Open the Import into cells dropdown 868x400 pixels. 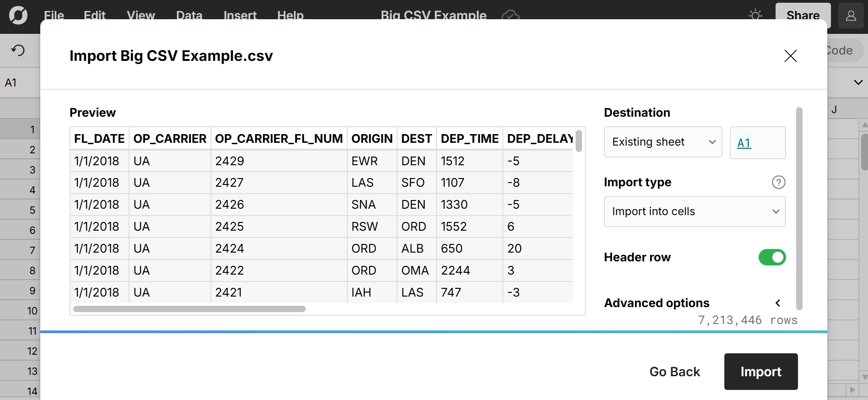point(694,211)
